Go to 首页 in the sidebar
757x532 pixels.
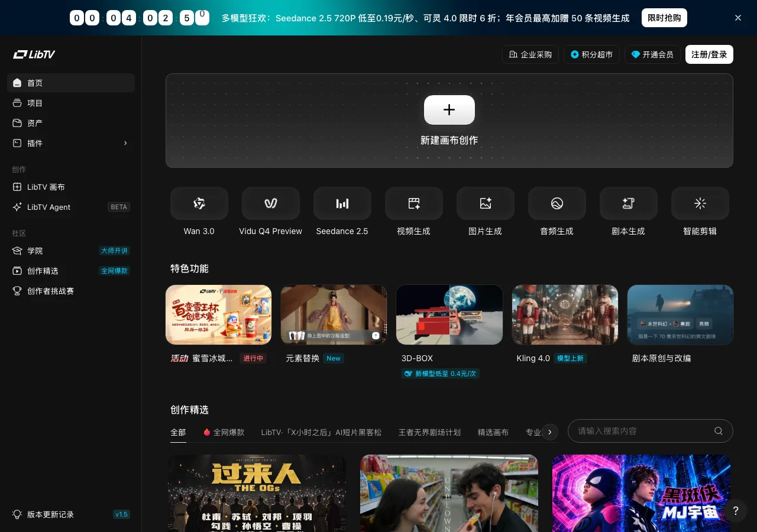pyautogui.click(x=71, y=83)
